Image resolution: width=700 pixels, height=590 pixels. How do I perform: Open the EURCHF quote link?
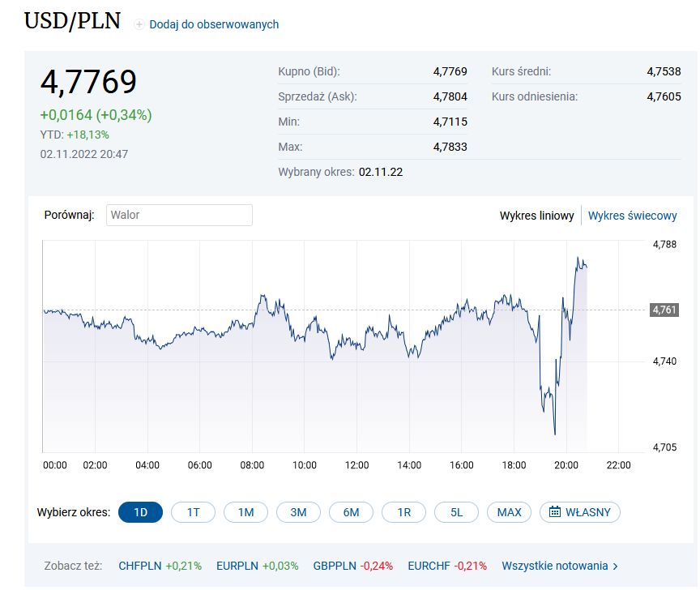click(428, 566)
